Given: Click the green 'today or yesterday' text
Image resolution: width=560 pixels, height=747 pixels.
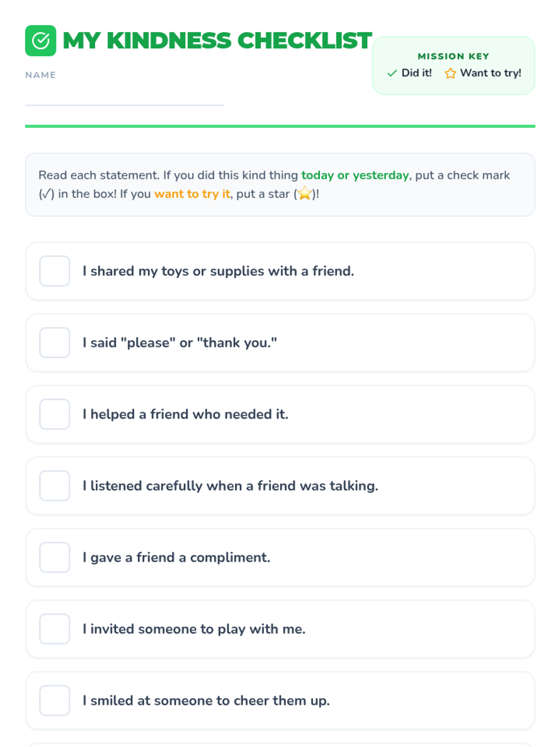Looking at the screenshot, I should click(355, 175).
